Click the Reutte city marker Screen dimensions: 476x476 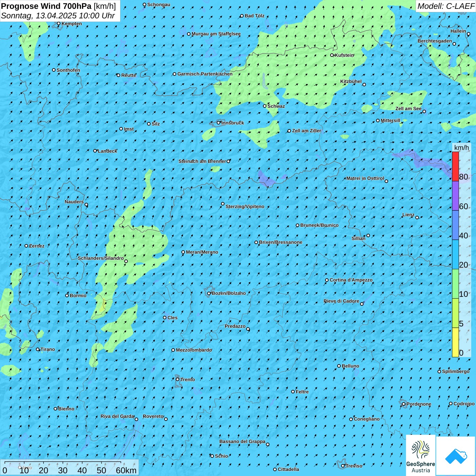click(118, 75)
